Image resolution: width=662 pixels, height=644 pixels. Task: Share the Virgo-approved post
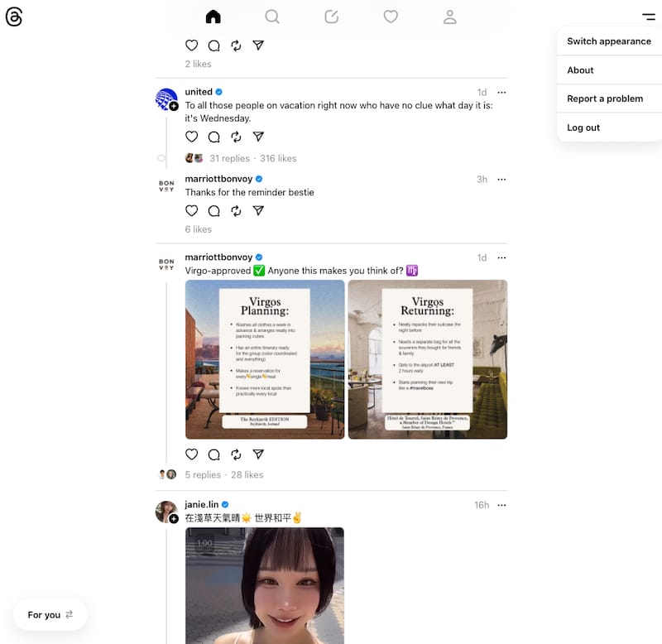pos(258,454)
